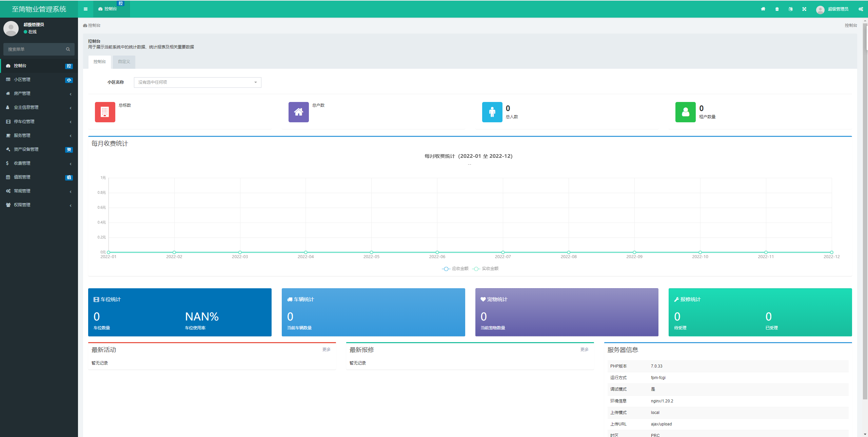Open the language switch icon
Image resolution: width=868 pixels, height=437 pixels.
(x=791, y=9)
